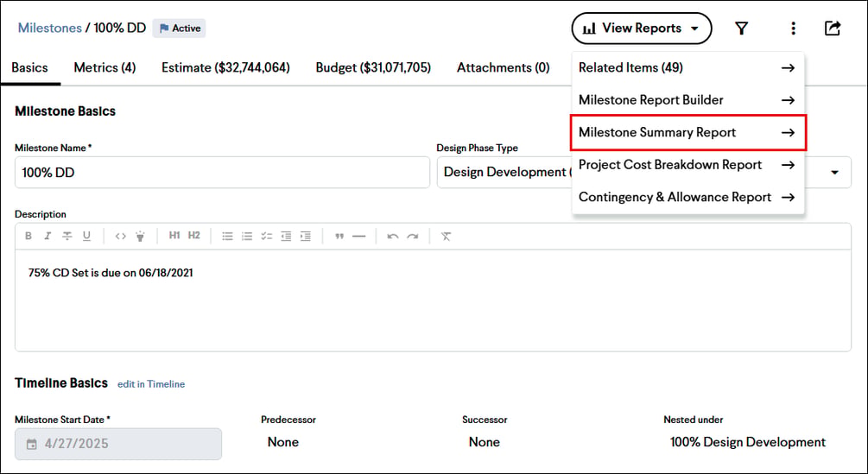Open the View Reports dropdown

coord(642,28)
